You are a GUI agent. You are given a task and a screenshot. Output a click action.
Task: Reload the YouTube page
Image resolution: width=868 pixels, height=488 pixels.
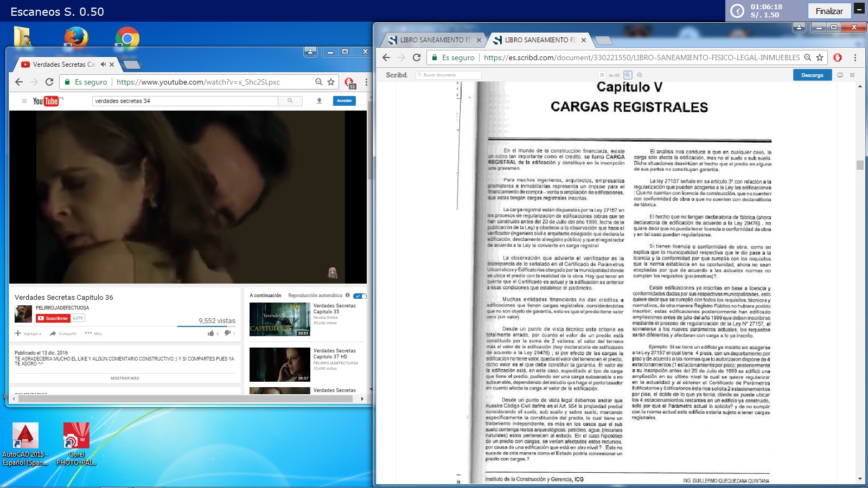pyautogui.click(x=49, y=82)
